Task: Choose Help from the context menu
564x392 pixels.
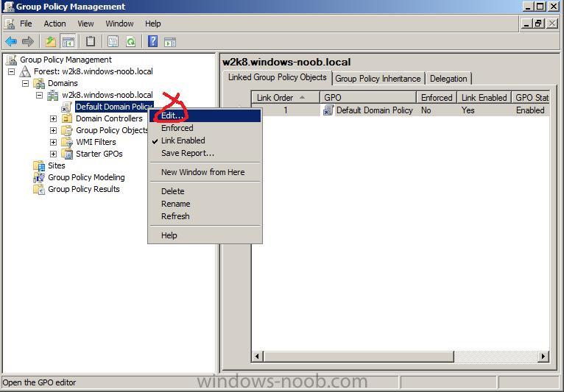Action: (x=205, y=235)
